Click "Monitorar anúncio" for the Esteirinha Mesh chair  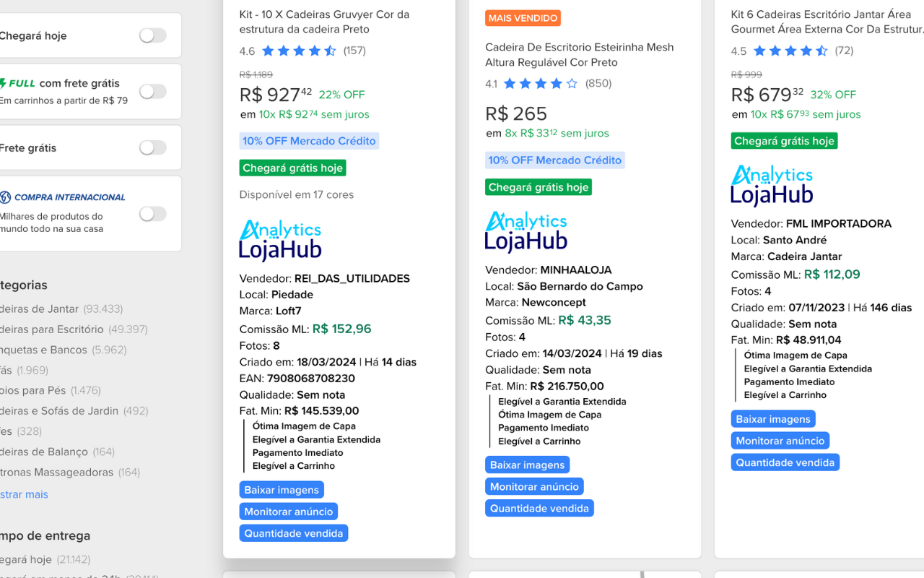[534, 486]
